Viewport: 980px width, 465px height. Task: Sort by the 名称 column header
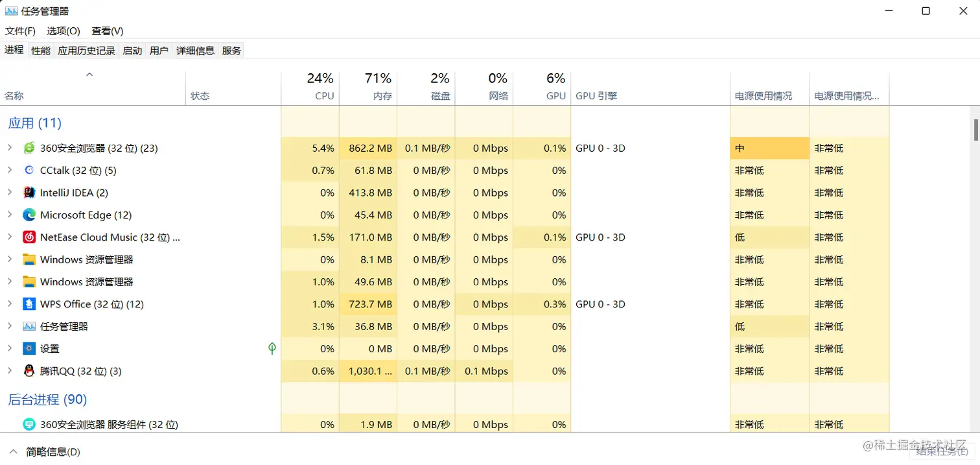(x=93, y=88)
